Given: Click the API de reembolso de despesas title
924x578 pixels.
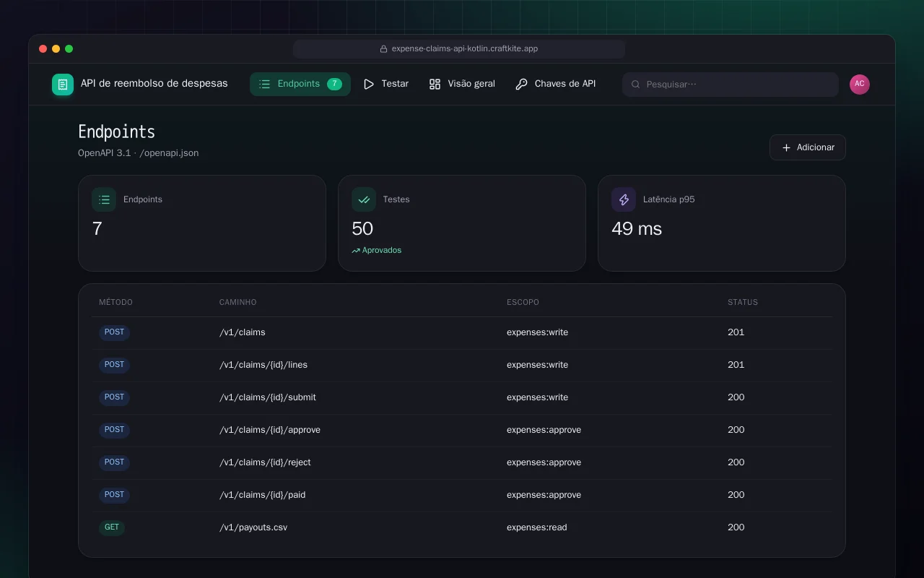Looking at the screenshot, I should (x=154, y=84).
